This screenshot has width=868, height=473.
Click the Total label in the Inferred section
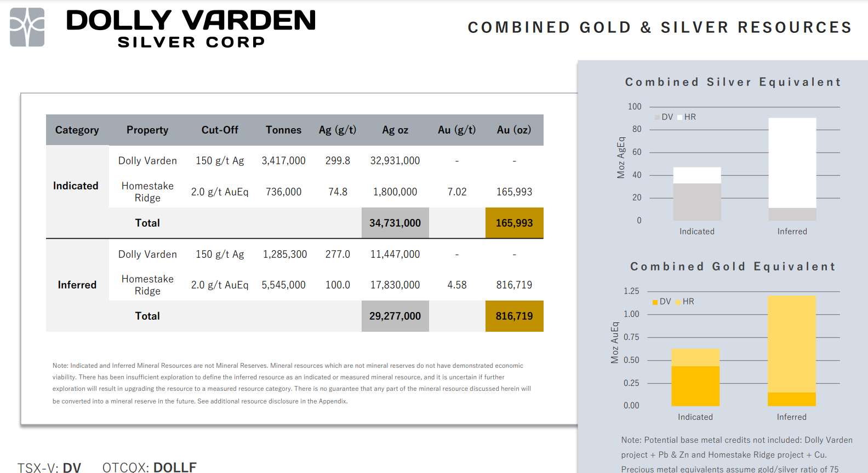tap(147, 316)
